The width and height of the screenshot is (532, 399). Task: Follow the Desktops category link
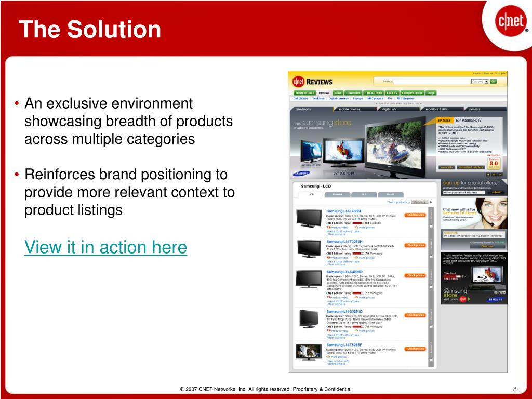(x=318, y=98)
